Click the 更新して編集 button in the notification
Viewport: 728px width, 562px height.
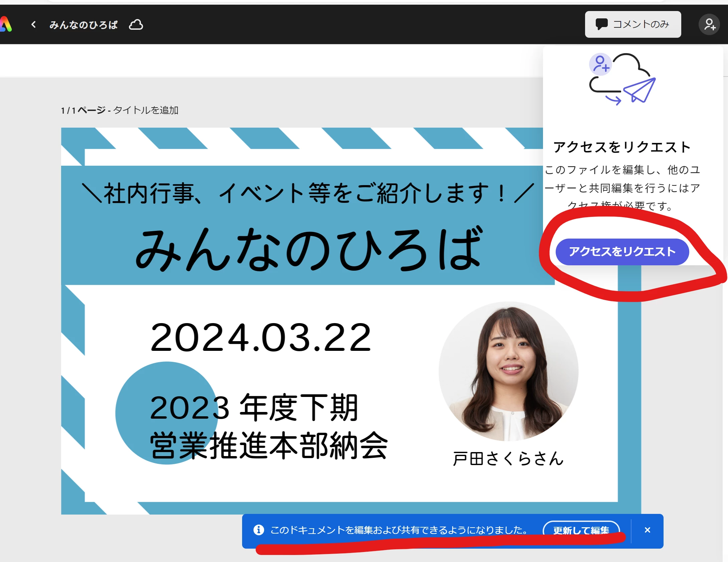[x=581, y=529]
